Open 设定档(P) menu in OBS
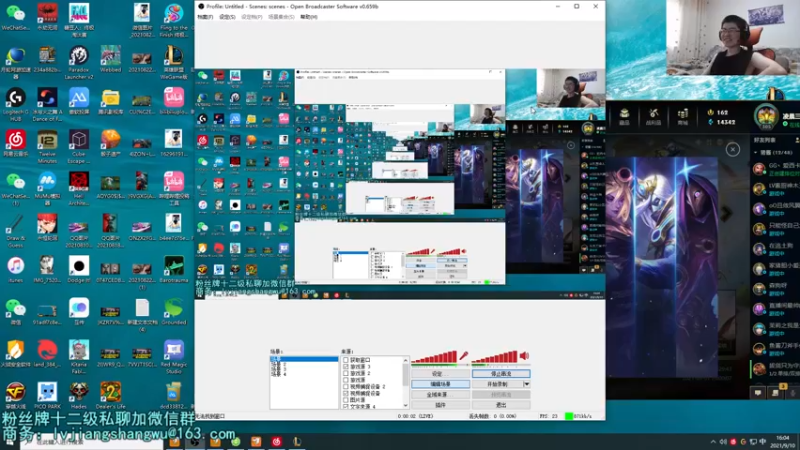 252,17
